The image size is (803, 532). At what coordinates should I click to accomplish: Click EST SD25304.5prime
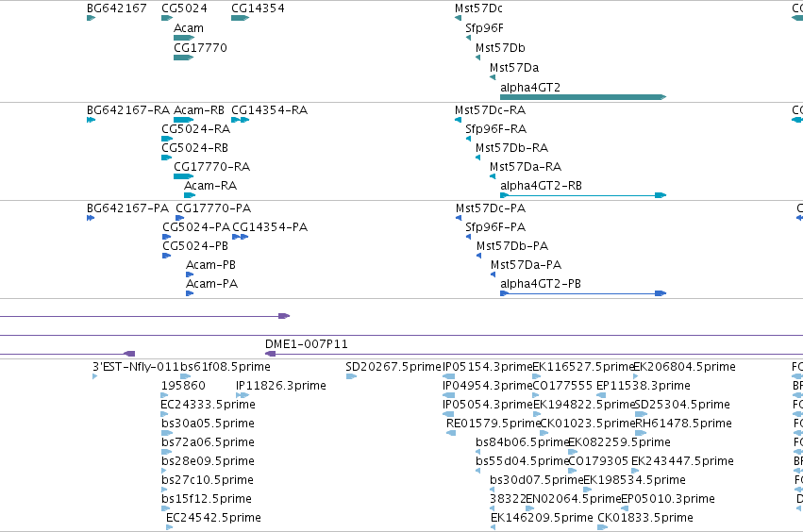coord(682,405)
